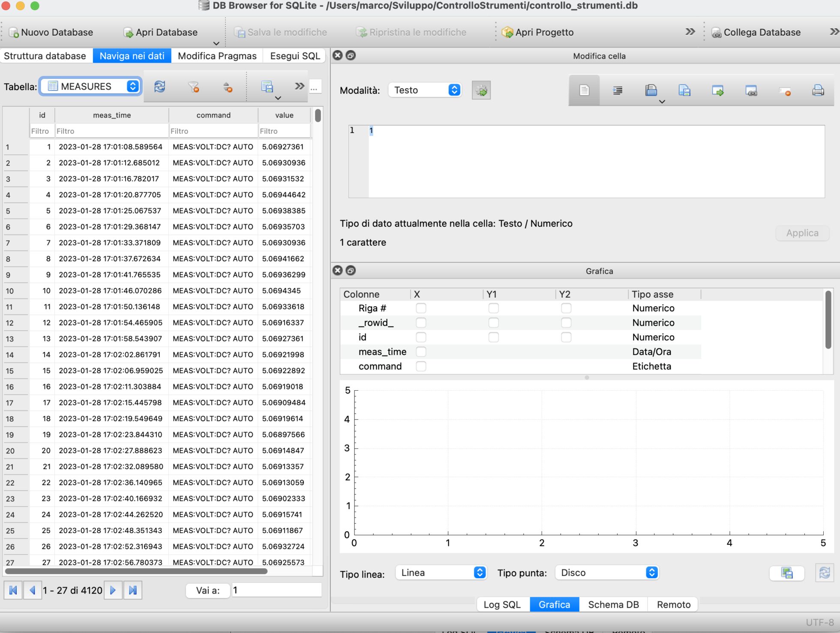
Task: Open the Tabella MEASURES dropdown
Action: (91, 86)
